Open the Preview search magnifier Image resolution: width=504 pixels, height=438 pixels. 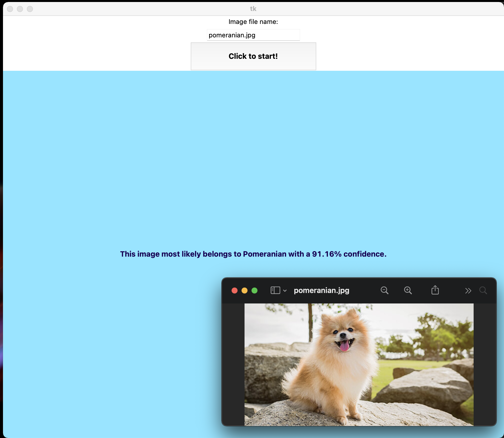tap(483, 291)
